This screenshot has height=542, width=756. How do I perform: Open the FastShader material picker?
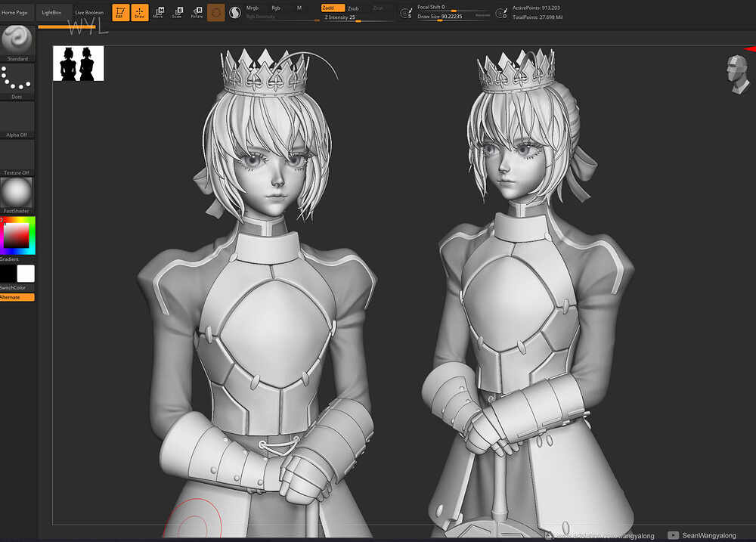tap(17, 196)
